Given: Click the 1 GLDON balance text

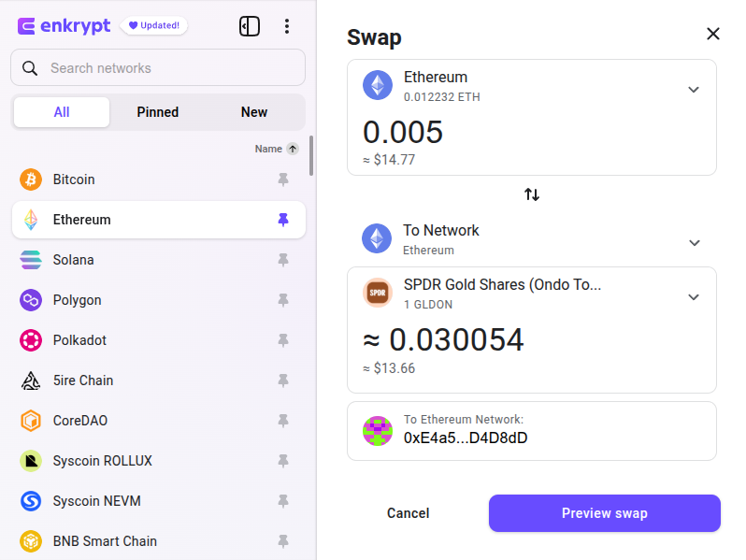Looking at the screenshot, I should click(428, 305).
